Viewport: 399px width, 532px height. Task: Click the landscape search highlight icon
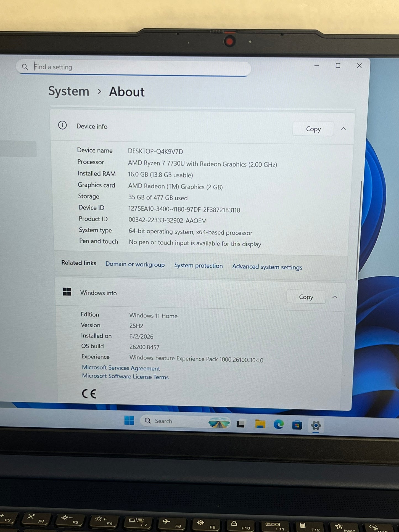tap(219, 423)
